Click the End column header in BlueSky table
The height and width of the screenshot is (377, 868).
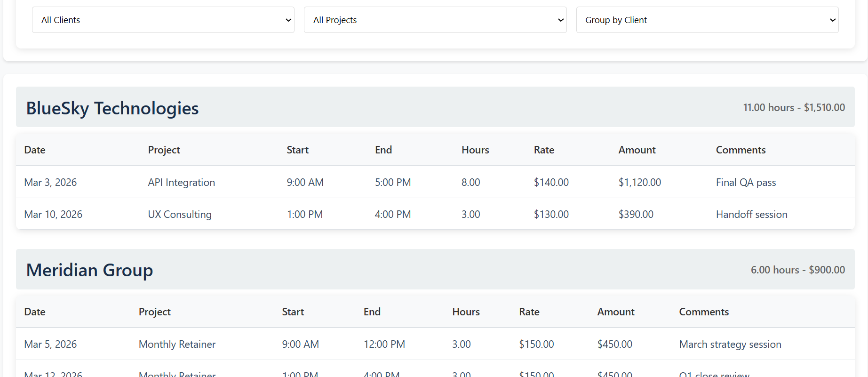pos(383,150)
